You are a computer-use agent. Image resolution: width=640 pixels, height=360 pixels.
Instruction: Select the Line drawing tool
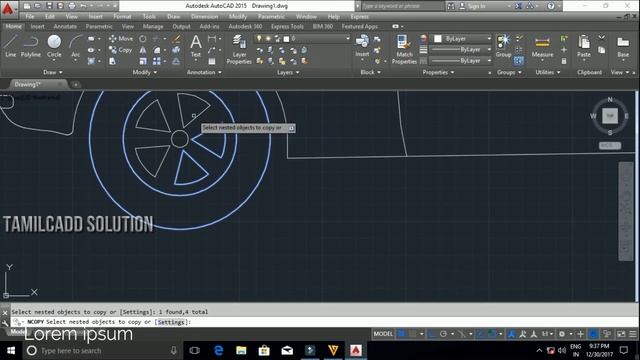[10, 46]
